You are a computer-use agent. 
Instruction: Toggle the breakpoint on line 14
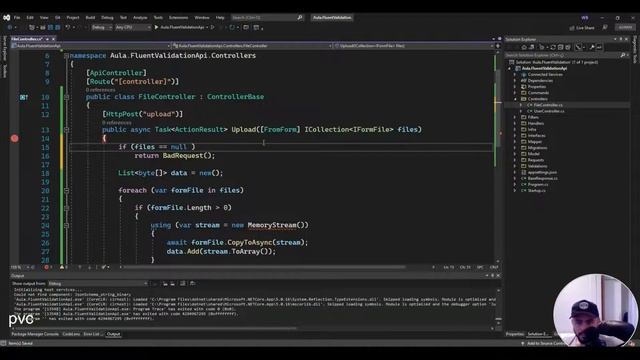click(x=15, y=138)
